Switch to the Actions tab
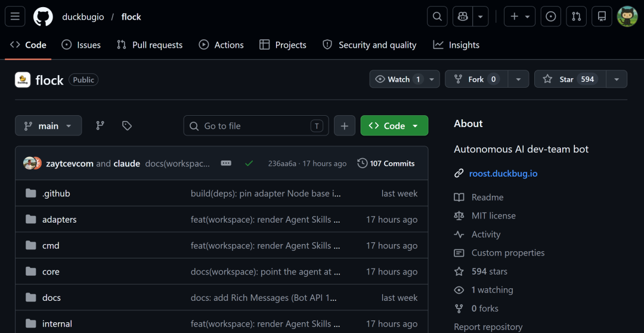Image resolution: width=644 pixels, height=333 pixels. click(x=221, y=45)
